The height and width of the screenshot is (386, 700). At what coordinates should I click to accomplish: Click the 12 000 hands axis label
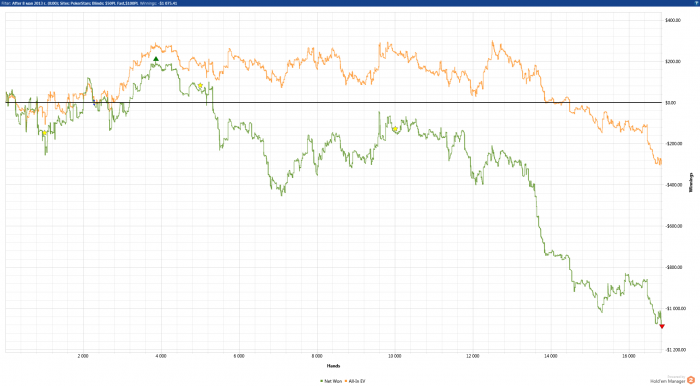click(473, 356)
